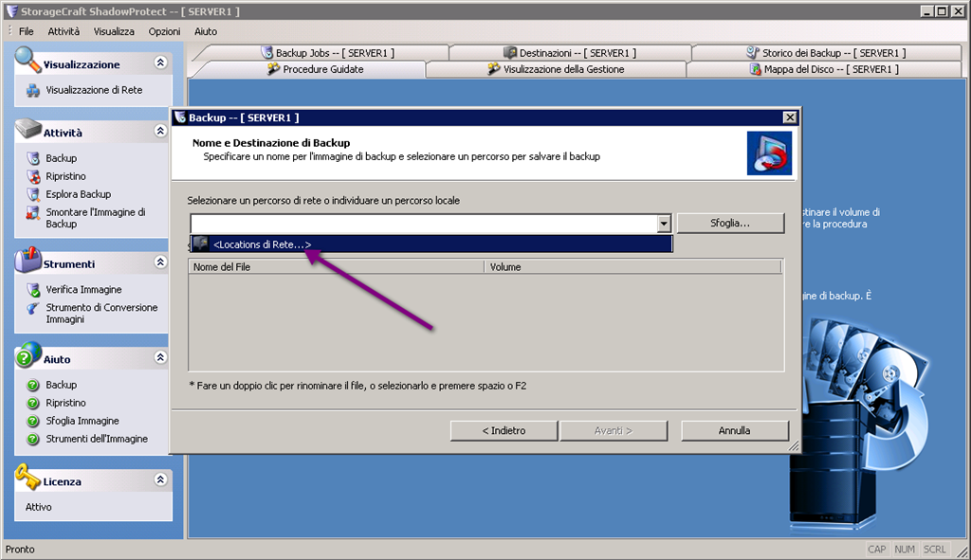Image resolution: width=971 pixels, height=560 pixels.
Task: Select <Locations di Rete...> from dropdown list
Action: click(x=431, y=244)
